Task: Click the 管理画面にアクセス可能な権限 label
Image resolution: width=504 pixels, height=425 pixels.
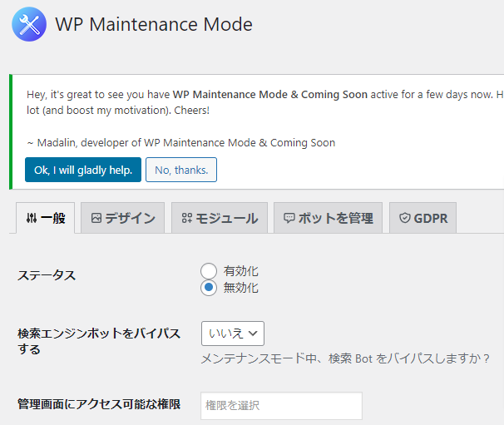Action: 99,404
